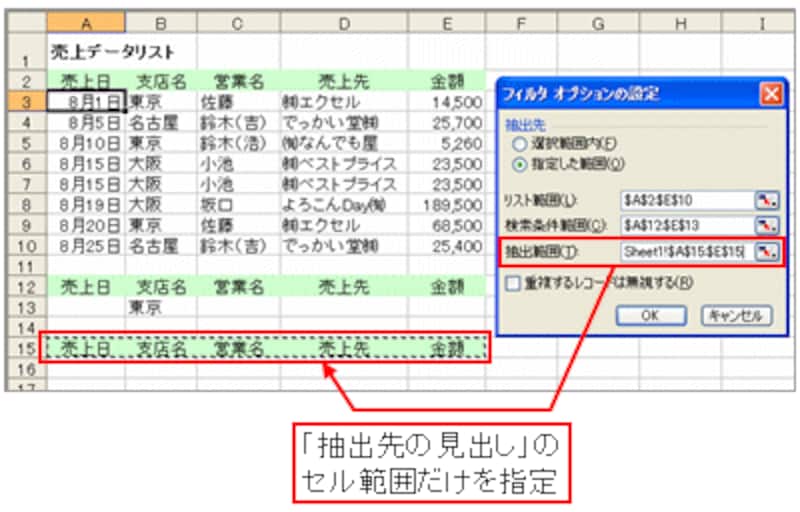Select the 指定した範囲 radio button
This screenshot has width=800, height=512.
point(519,161)
